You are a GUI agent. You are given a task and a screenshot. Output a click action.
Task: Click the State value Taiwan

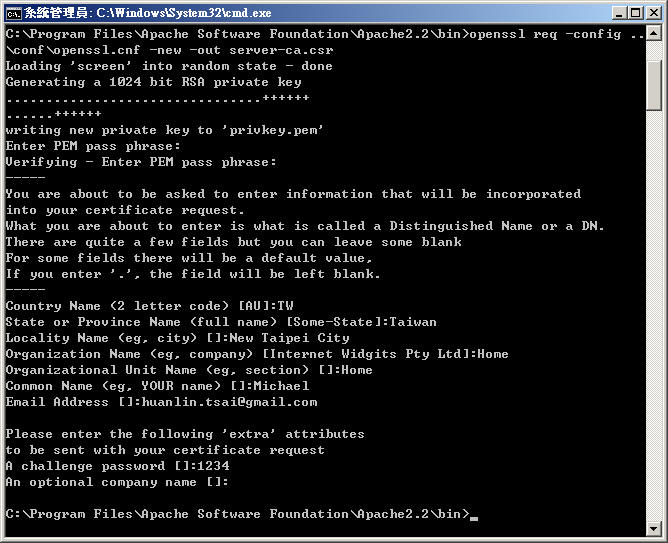(413, 322)
